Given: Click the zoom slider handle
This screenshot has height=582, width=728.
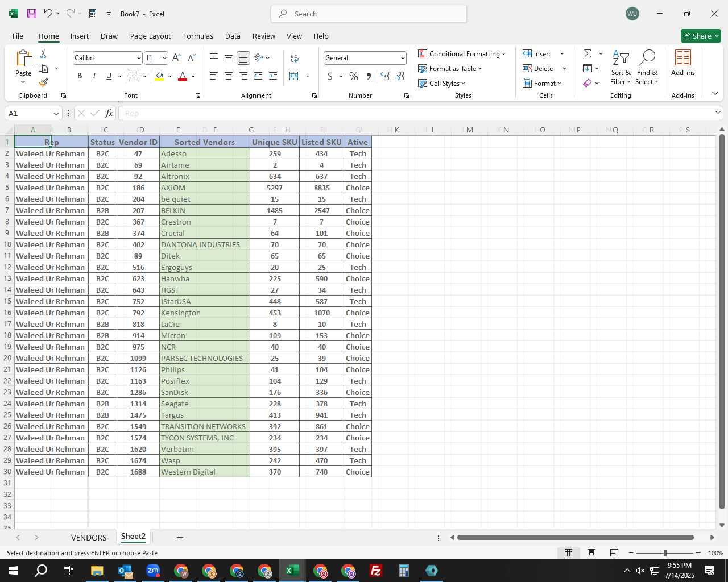Looking at the screenshot, I should coord(664,553).
